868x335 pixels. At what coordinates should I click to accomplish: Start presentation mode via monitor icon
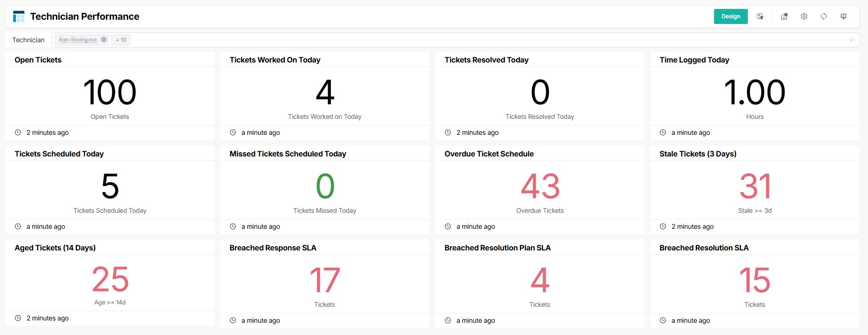(x=844, y=16)
